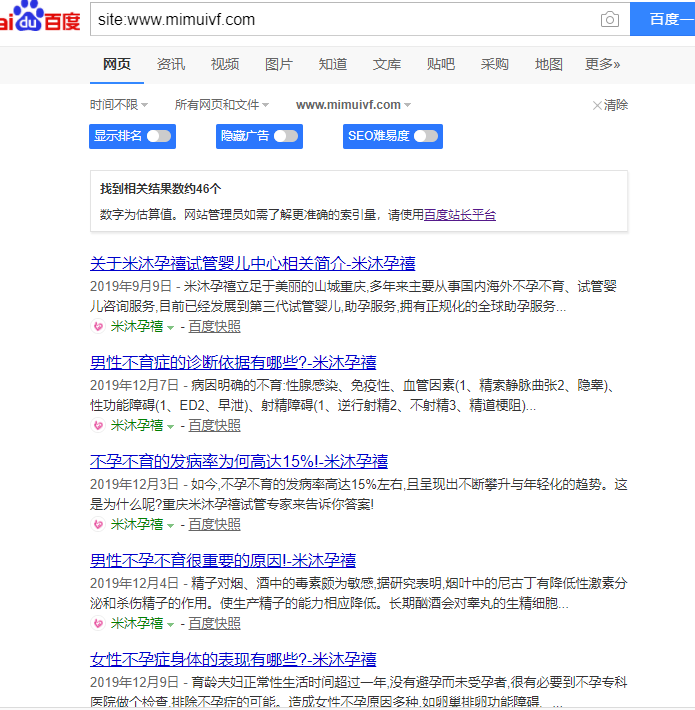Switch to 地图 tab
695x710 pixels.
coord(548,64)
